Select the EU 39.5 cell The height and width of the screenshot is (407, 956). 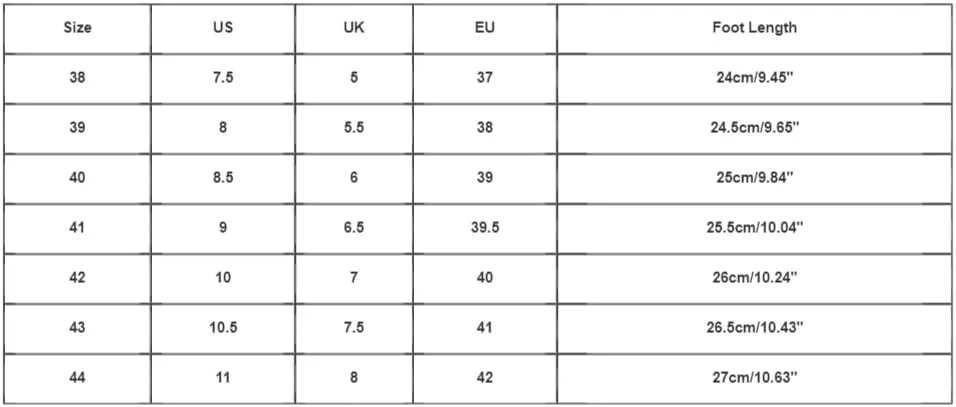click(485, 228)
